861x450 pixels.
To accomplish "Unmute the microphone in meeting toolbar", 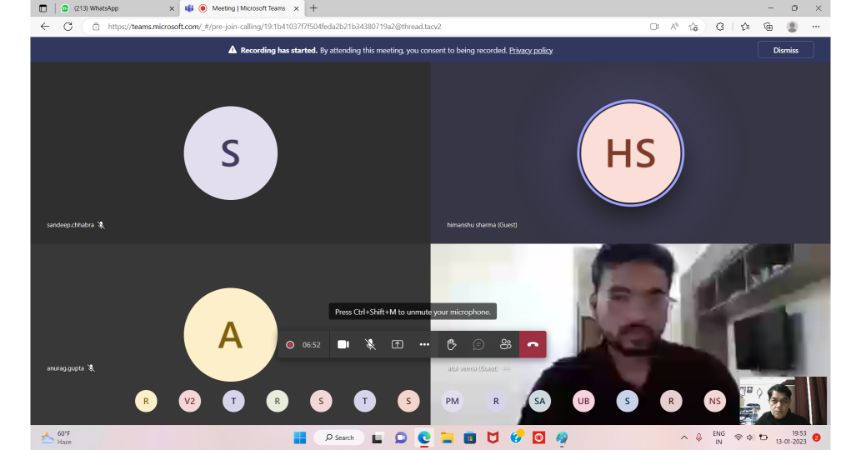I will pos(370,344).
